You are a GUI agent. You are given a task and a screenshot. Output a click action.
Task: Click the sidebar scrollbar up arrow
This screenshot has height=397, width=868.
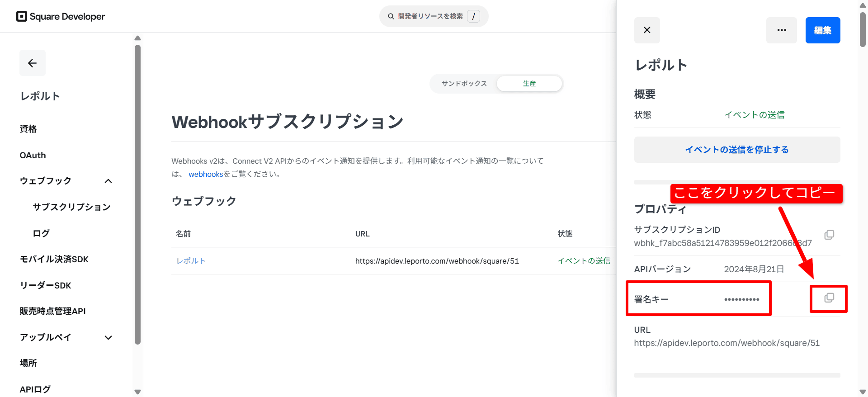click(x=138, y=38)
